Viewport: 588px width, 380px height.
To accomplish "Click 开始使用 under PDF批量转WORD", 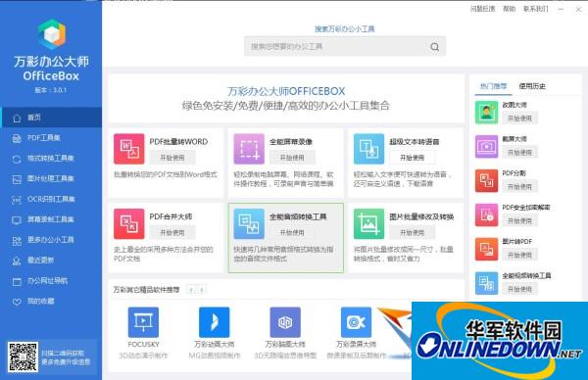I will tap(172, 158).
